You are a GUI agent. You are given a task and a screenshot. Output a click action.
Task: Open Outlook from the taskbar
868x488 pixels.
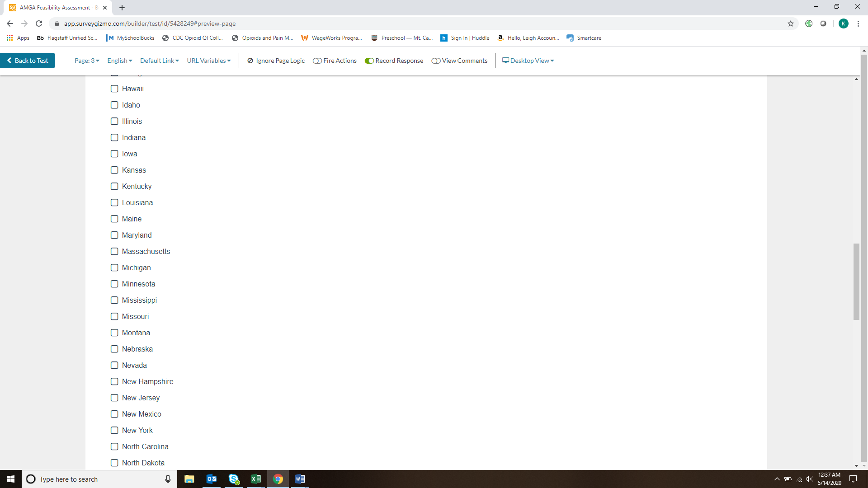211,479
